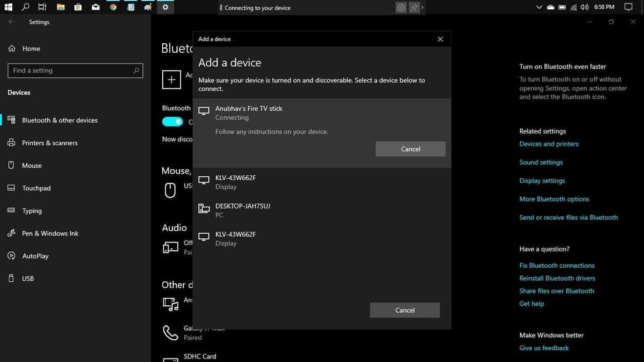This screenshot has height=362, width=644.
Task: Launch Chrome from the taskbar
Action: click(x=113, y=7)
